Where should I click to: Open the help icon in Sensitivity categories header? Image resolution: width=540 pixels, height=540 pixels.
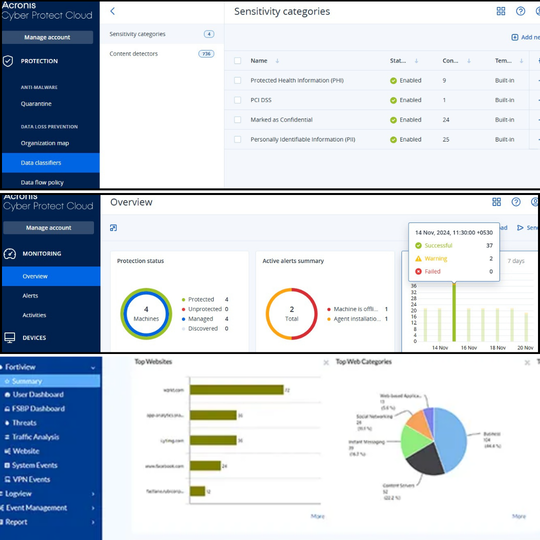(x=520, y=11)
